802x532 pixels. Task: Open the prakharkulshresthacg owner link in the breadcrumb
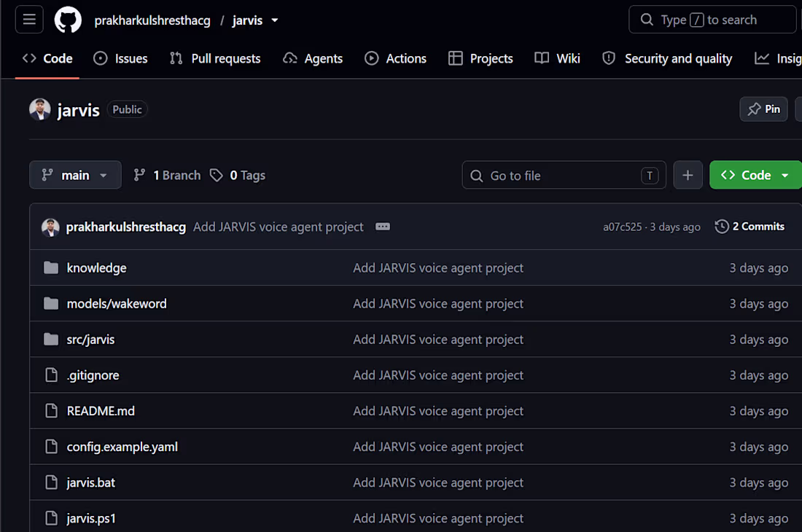tap(152, 20)
